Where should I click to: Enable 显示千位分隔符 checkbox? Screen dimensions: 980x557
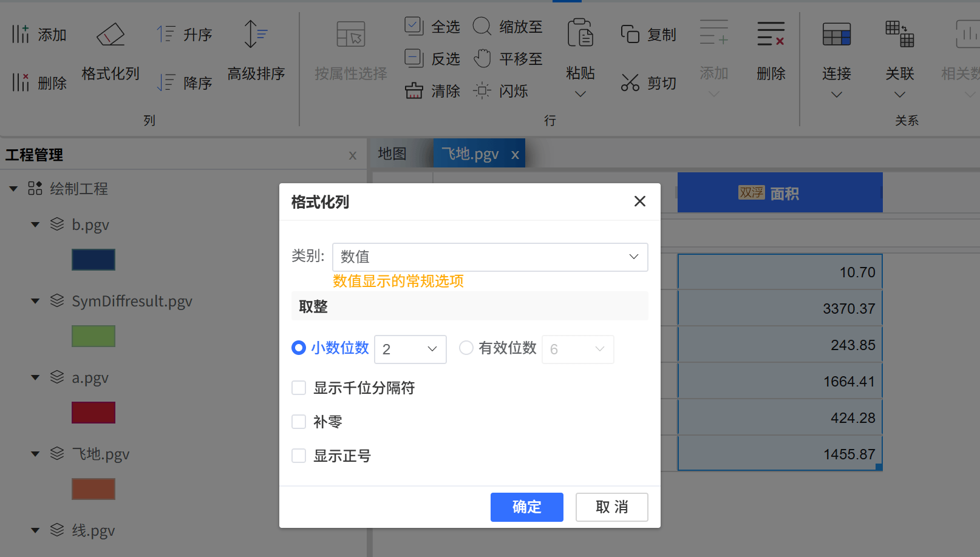click(299, 388)
